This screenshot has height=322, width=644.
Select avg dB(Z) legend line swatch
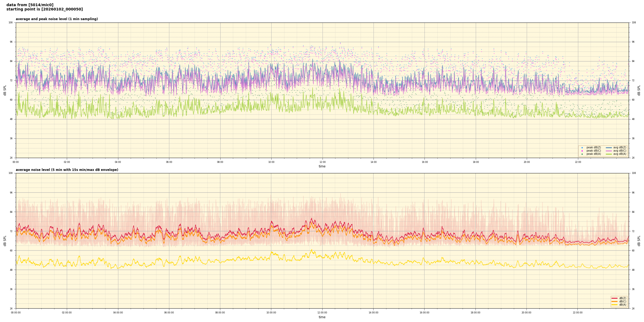tap(609, 148)
